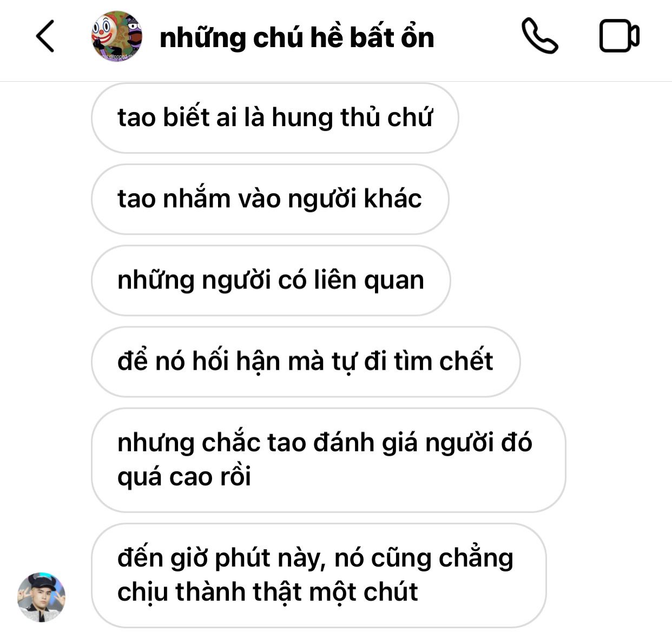Click the "chịu thành thật một chút" line
This screenshot has height=638, width=672.
coord(267,592)
